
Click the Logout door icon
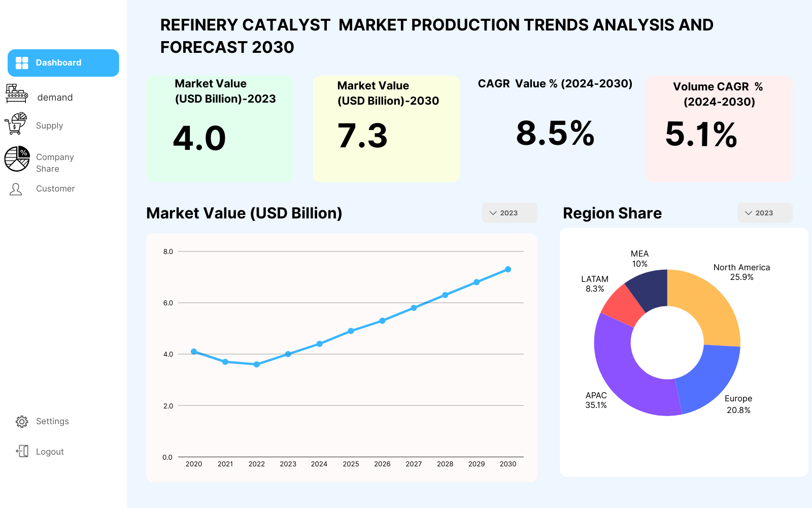pyautogui.click(x=22, y=451)
